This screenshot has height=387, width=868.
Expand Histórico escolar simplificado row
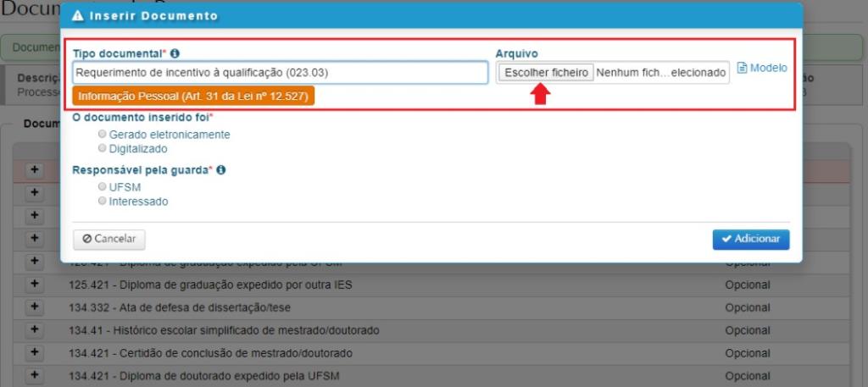(x=35, y=329)
